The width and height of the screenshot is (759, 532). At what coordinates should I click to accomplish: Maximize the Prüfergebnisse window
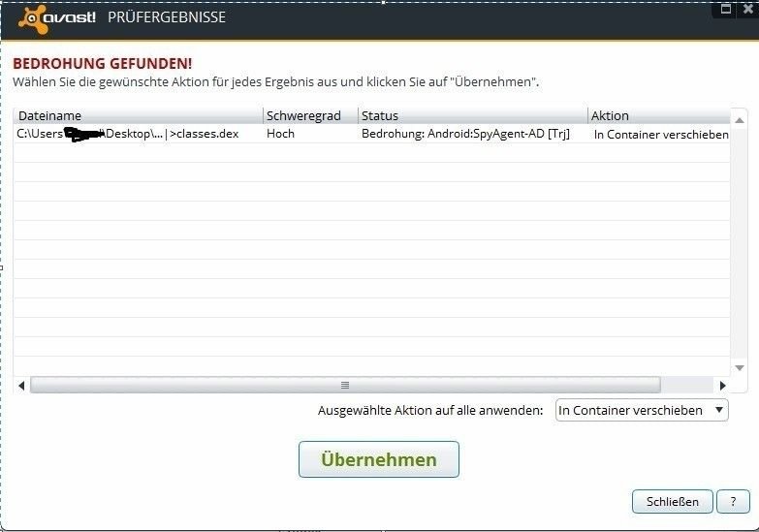click(x=726, y=9)
